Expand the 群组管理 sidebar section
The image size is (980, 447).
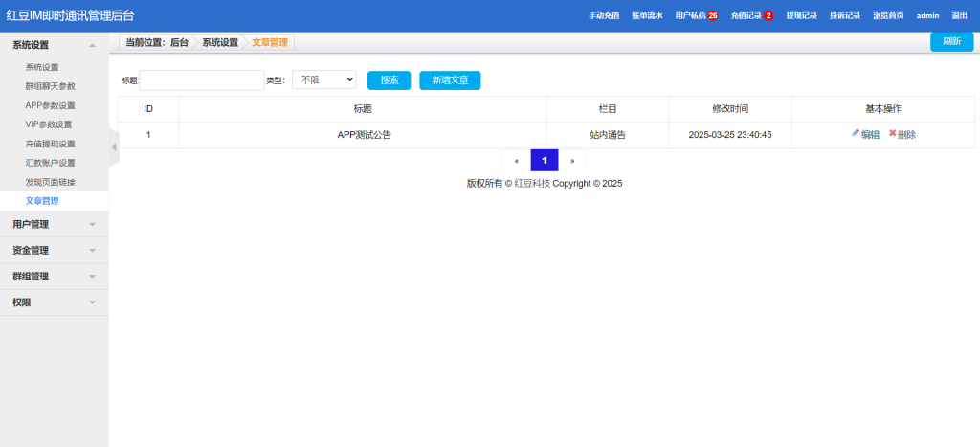pyautogui.click(x=54, y=277)
